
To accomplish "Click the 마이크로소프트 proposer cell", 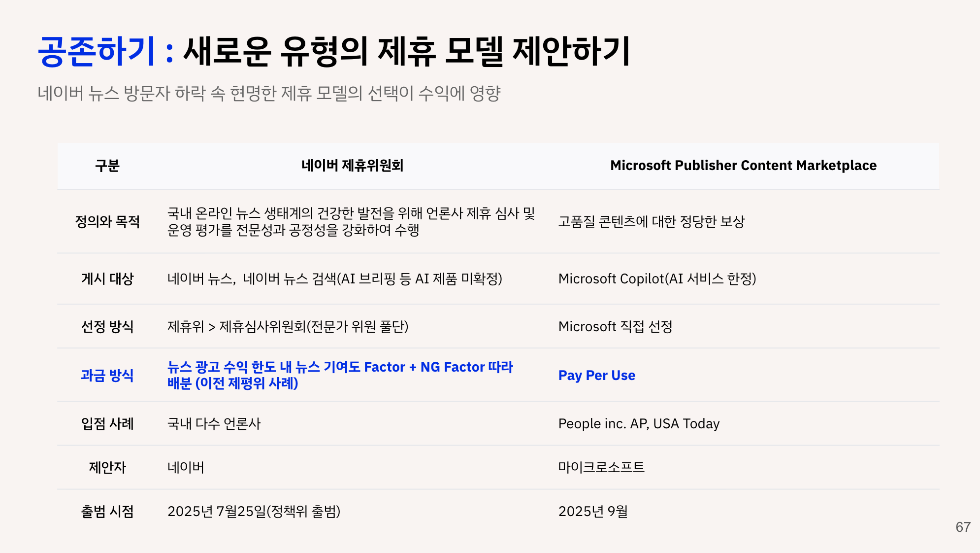I will tap(601, 467).
